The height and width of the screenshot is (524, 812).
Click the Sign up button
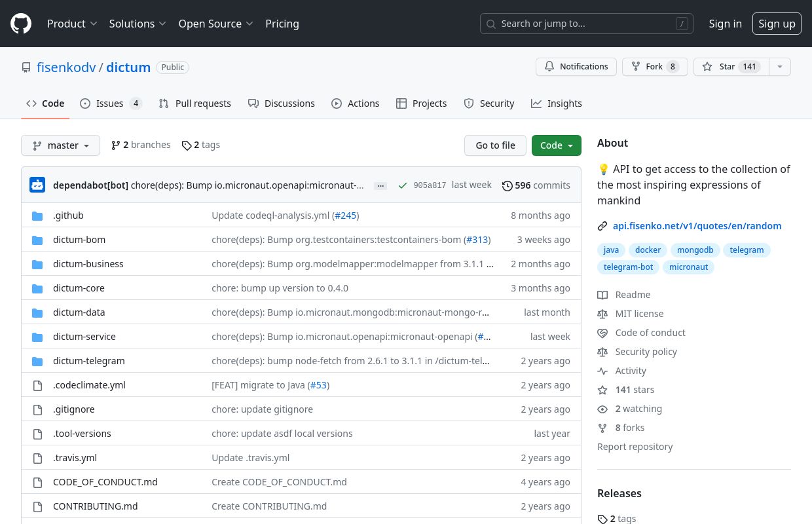(777, 24)
